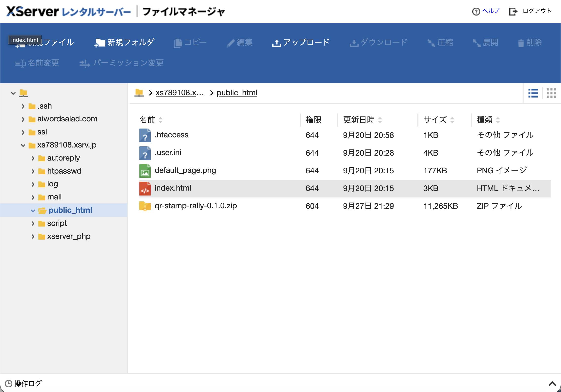
Task: Select the .user.ini file row
Action: (345, 153)
